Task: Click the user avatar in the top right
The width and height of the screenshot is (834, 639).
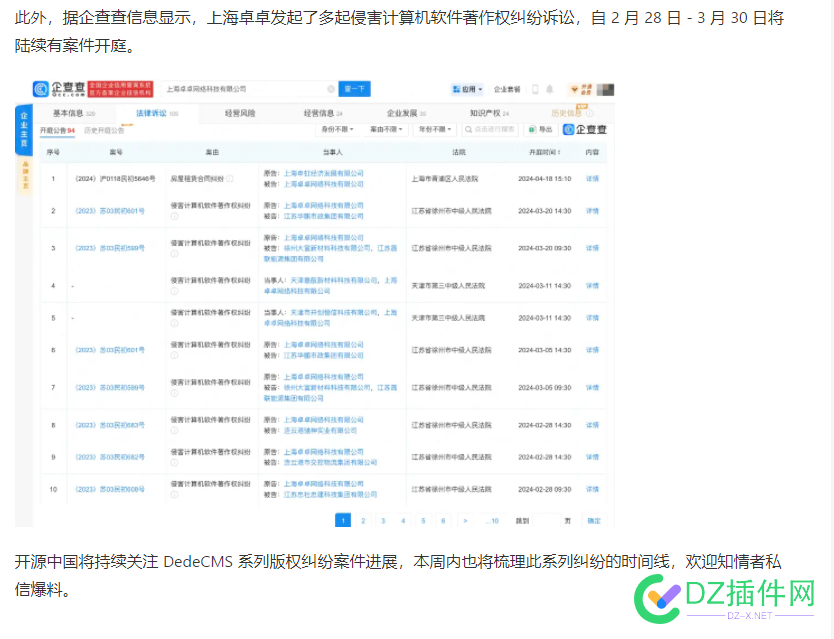Action: (x=605, y=89)
